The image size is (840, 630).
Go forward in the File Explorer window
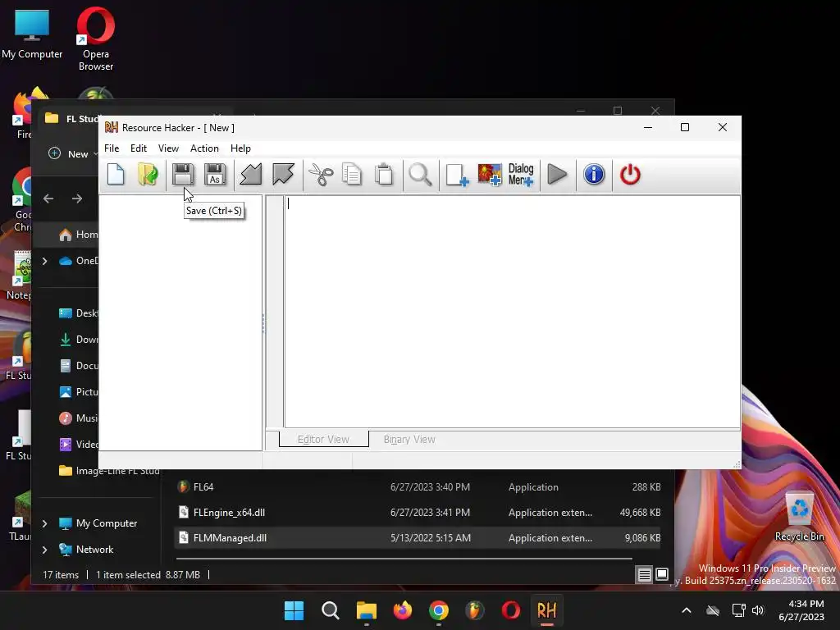[77, 199]
